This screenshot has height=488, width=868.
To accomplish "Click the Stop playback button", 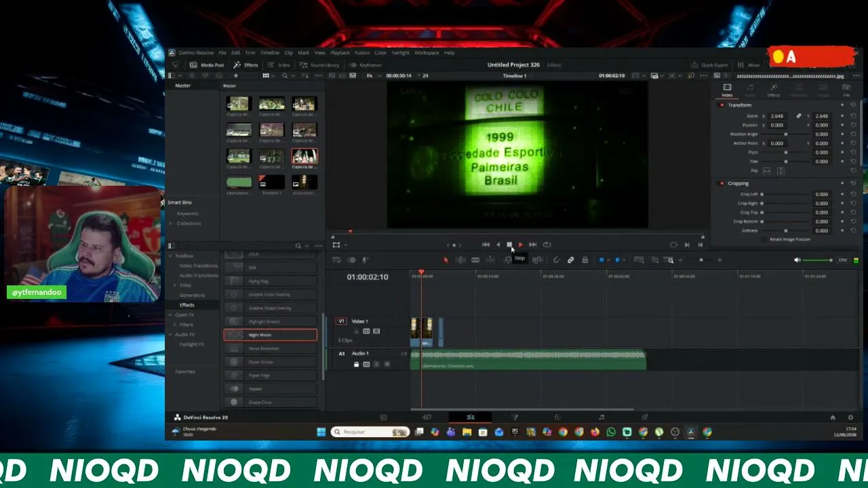I will tap(509, 245).
